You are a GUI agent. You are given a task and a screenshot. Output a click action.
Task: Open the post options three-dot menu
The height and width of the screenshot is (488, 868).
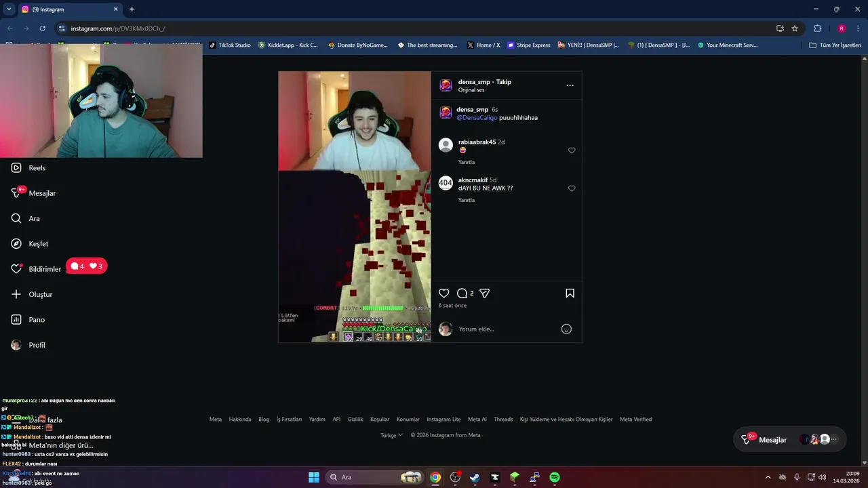click(x=570, y=85)
